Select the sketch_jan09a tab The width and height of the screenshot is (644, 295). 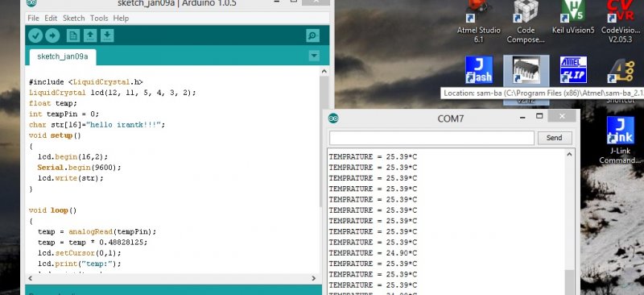click(63, 56)
